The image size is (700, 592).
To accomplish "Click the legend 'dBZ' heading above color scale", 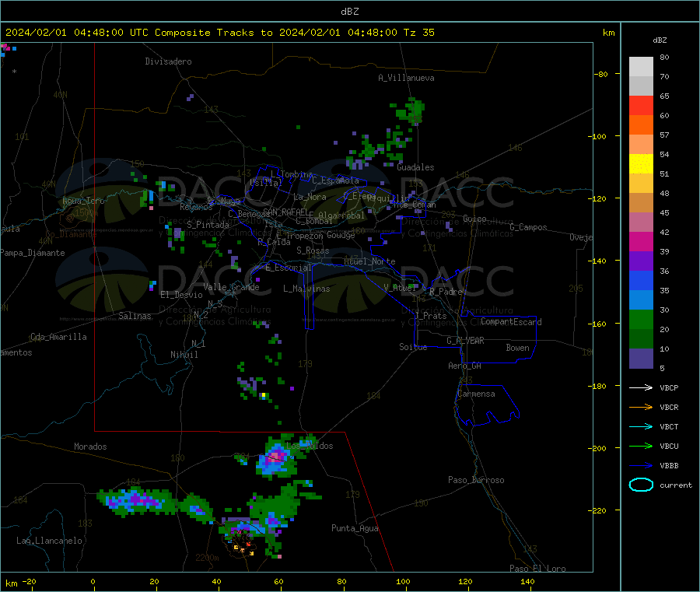I will tap(660, 40).
